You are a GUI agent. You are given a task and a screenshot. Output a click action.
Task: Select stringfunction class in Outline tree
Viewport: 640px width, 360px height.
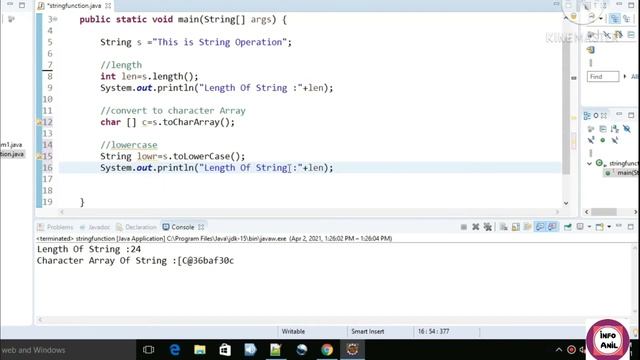pos(617,163)
